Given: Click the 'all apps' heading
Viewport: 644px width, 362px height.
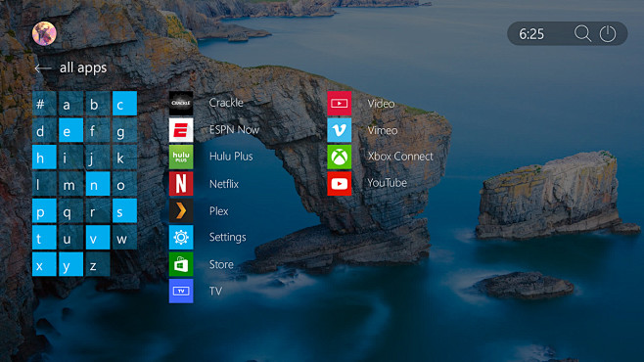Looking at the screenshot, I should 83,68.
